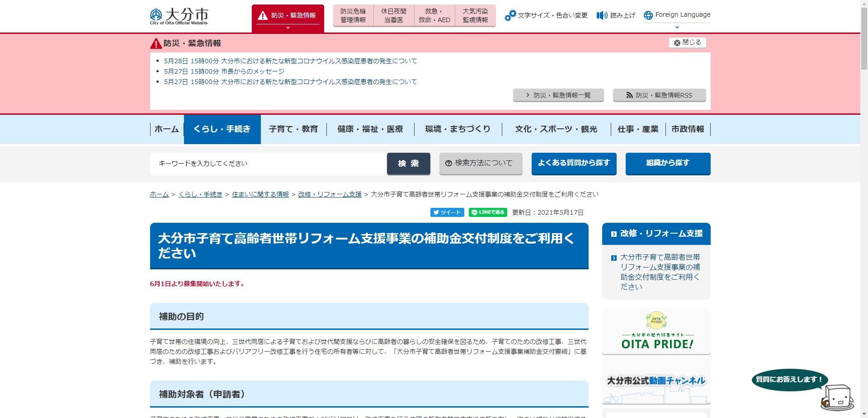The height and width of the screenshot is (418, 868).
Task: Select the 市政情報 menu item
Action: click(688, 129)
